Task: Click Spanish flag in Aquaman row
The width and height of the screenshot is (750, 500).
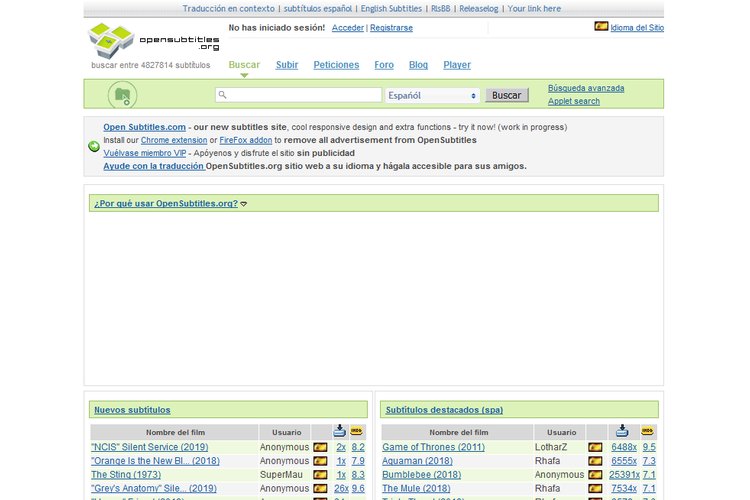Action: 595,461
